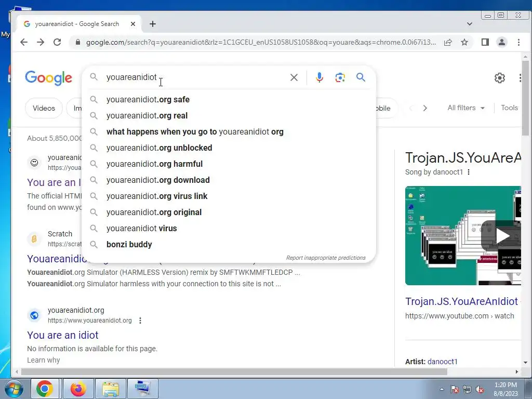532x399 pixels.
Task: Go to Google home via logo
Action: click(48, 78)
